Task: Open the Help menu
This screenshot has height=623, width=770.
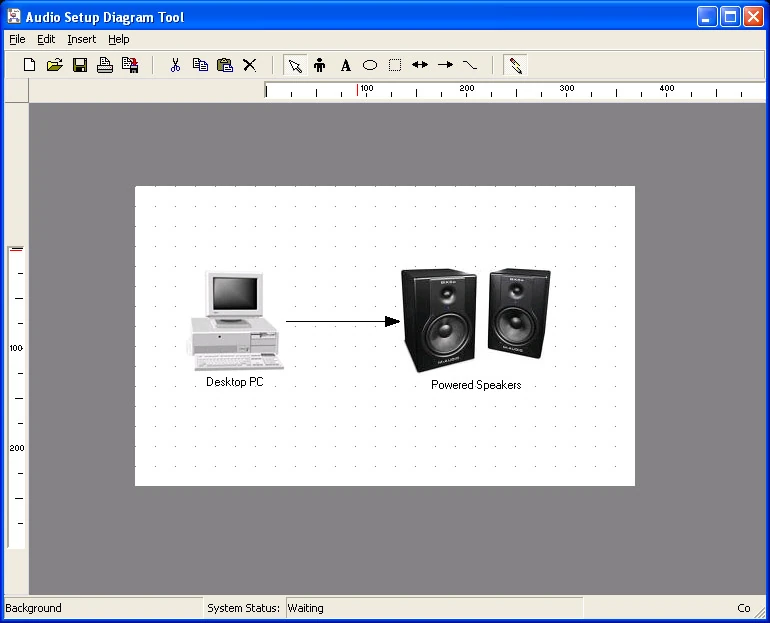Action: (x=119, y=39)
